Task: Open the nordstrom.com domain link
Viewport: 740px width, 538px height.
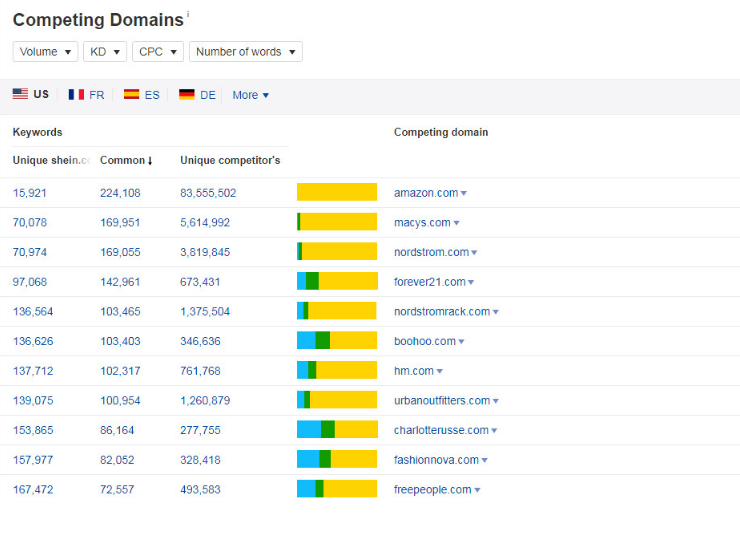Action: (431, 252)
